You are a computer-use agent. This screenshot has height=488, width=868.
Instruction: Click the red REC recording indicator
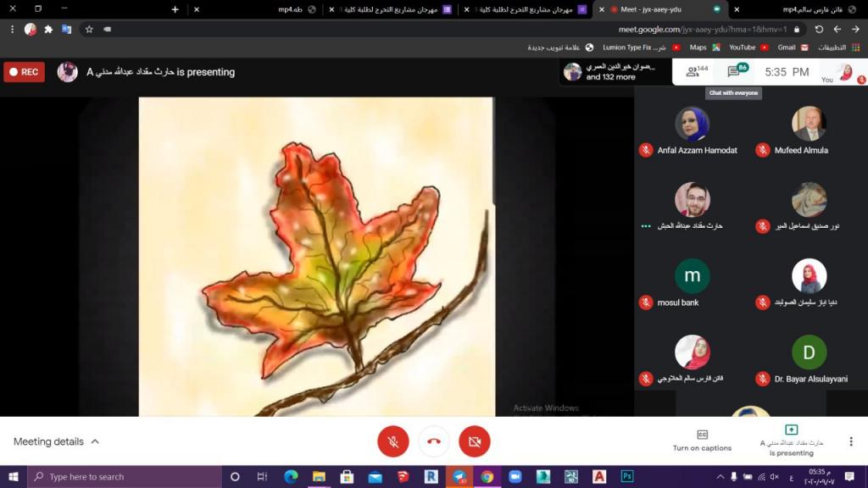pyautogui.click(x=24, y=72)
